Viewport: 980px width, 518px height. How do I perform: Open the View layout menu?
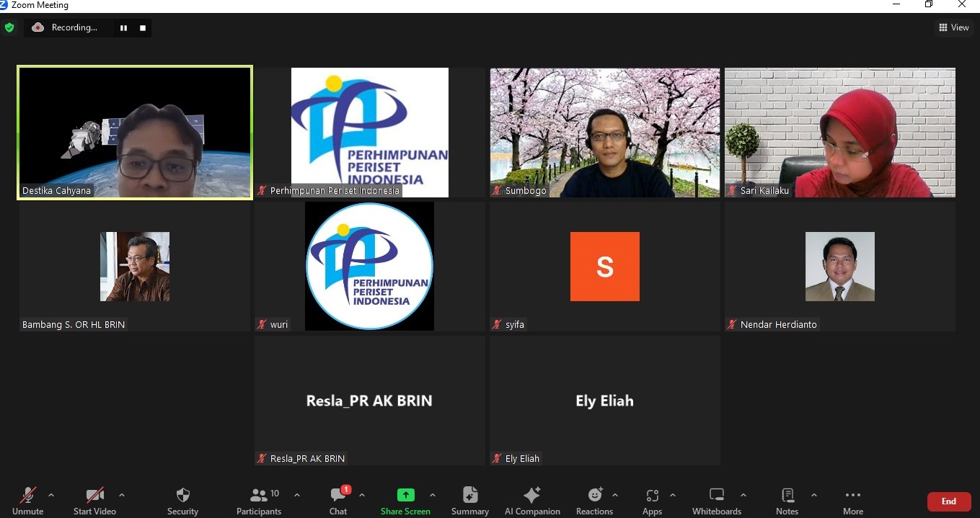(x=954, y=27)
